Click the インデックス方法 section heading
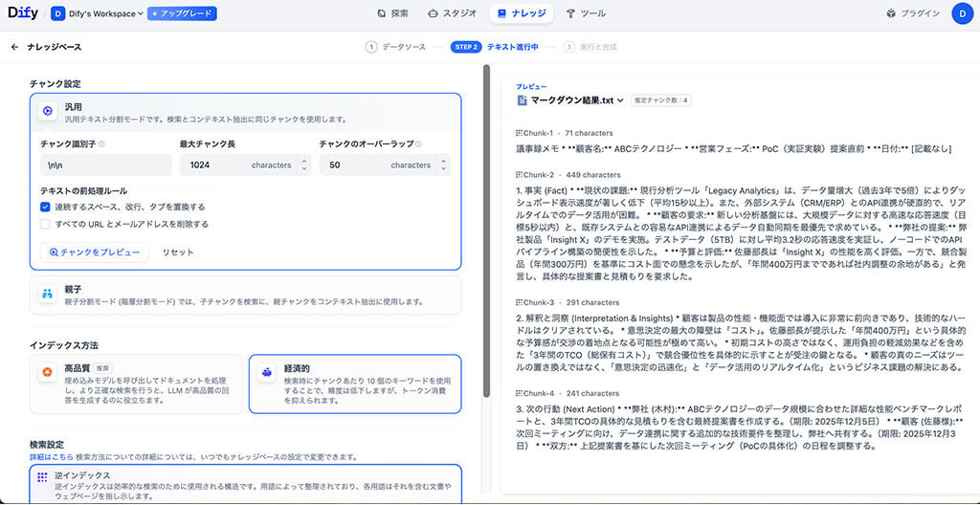This screenshot has height=505, width=980. coord(64,345)
